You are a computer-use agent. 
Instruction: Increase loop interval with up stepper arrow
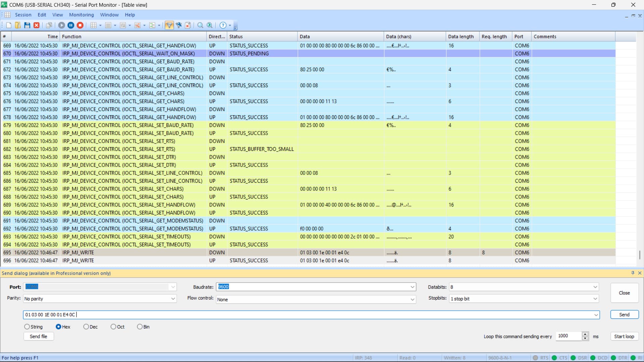pyautogui.click(x=585, y=334)
